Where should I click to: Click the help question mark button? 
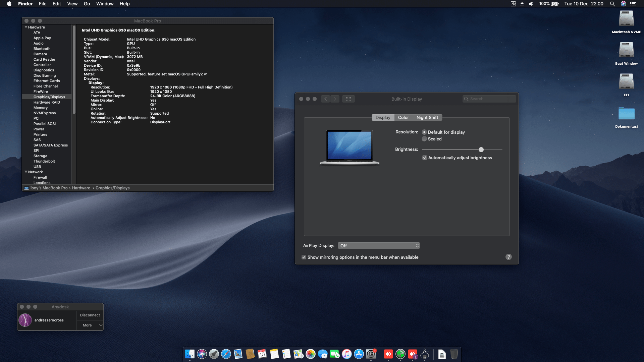click(508, 257)
